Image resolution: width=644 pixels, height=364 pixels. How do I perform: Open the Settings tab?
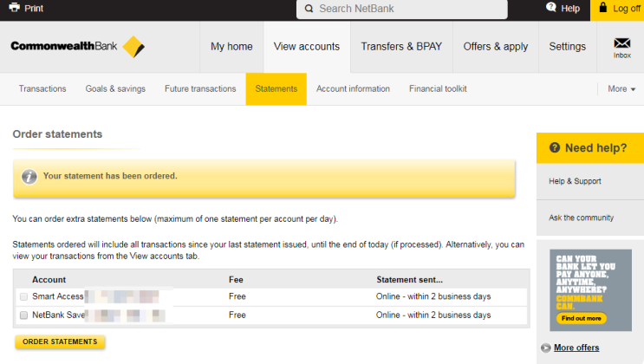point(567,47)
